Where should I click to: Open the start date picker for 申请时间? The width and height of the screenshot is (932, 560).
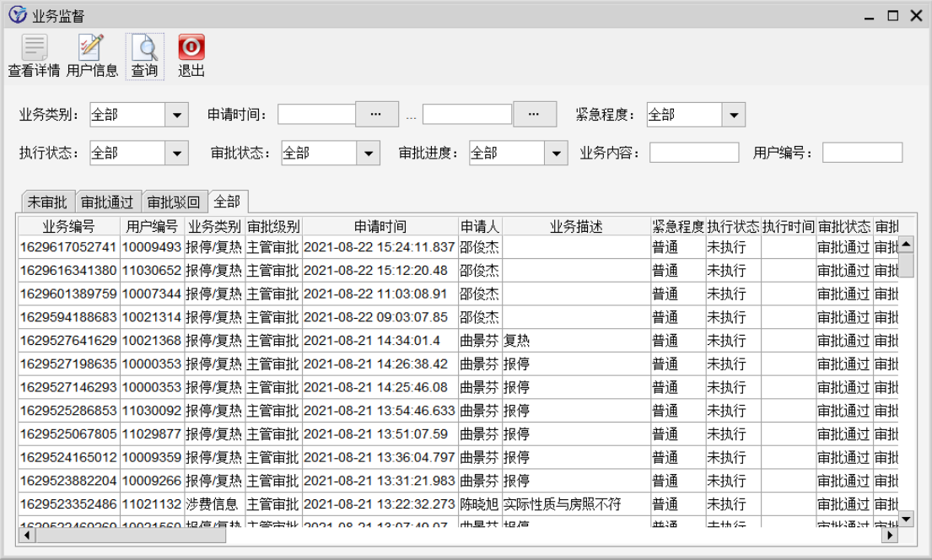tap(376, 114)
